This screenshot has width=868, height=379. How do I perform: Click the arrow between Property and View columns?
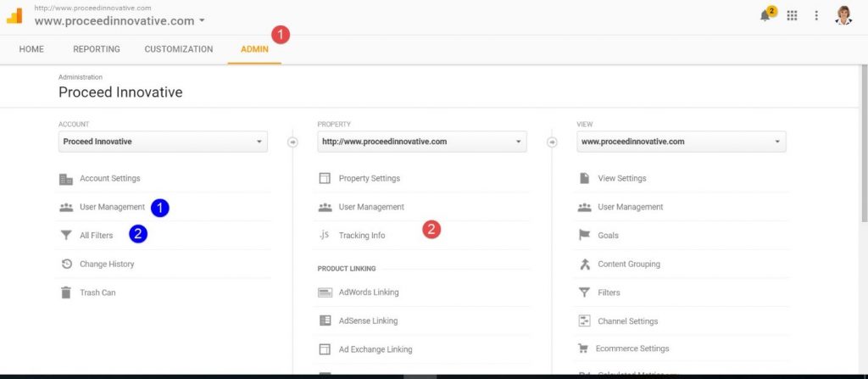tap(552, 142)
